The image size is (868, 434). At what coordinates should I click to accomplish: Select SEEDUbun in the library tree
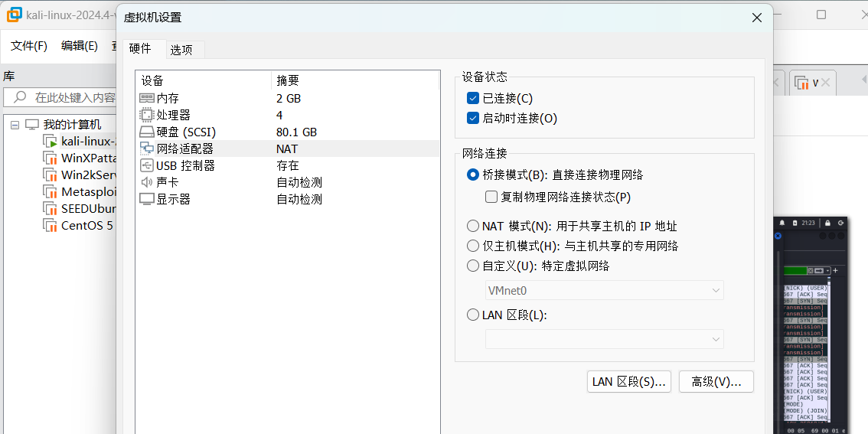[89, 209]
